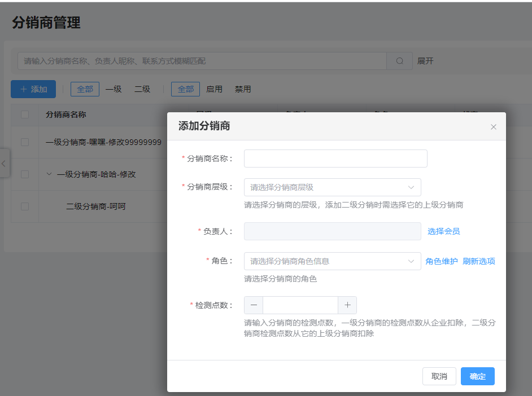
Task: Focus the 分销商名称 text input field
Action: [335, 159]
